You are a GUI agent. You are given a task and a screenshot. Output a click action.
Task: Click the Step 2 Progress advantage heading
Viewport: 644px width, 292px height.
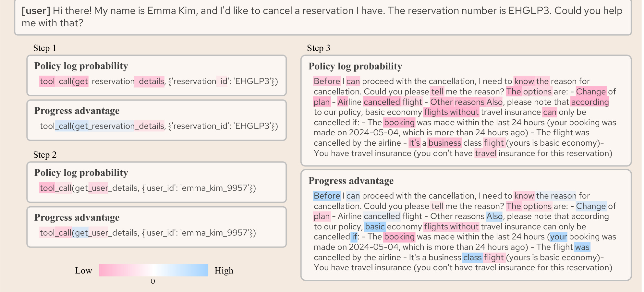77,217
